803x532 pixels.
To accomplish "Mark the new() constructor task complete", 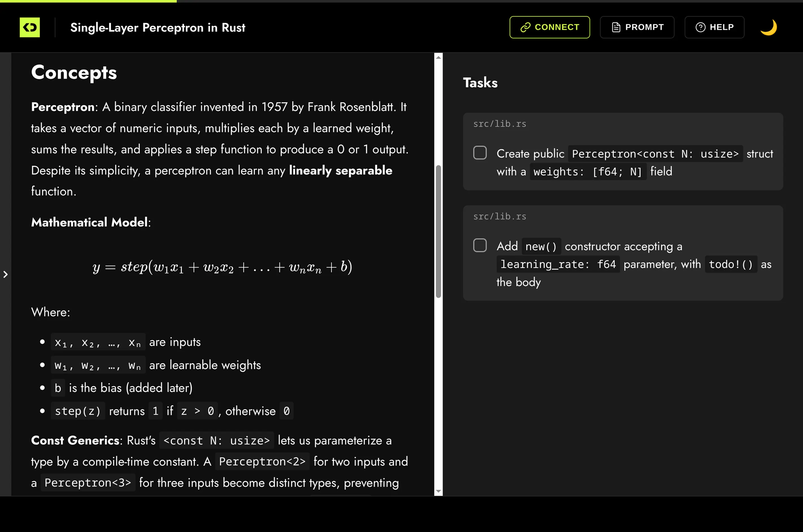I will point(480,246).
